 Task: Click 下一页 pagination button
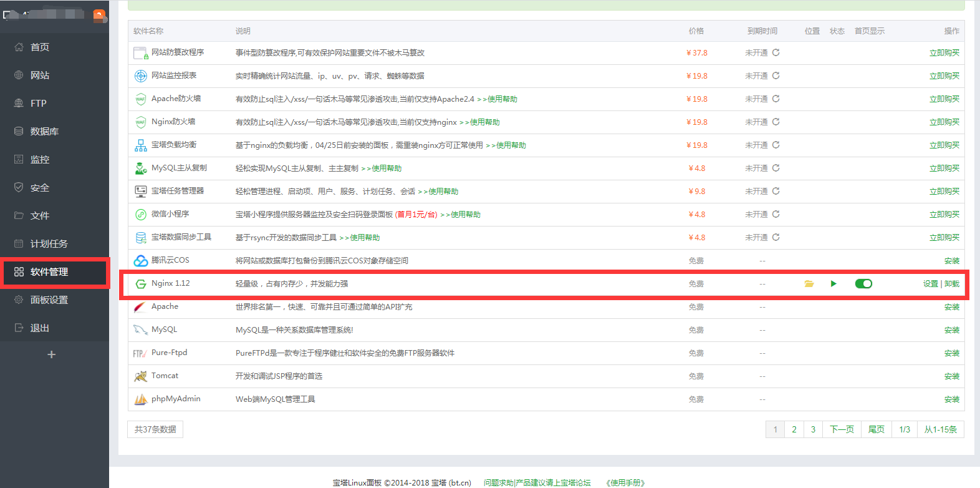pos(842,429)
